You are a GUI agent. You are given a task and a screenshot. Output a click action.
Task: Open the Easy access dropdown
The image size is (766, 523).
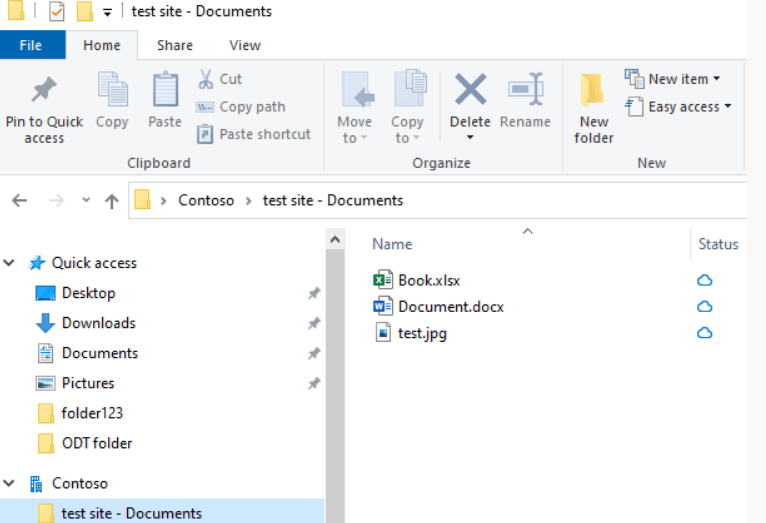(679, 106)
